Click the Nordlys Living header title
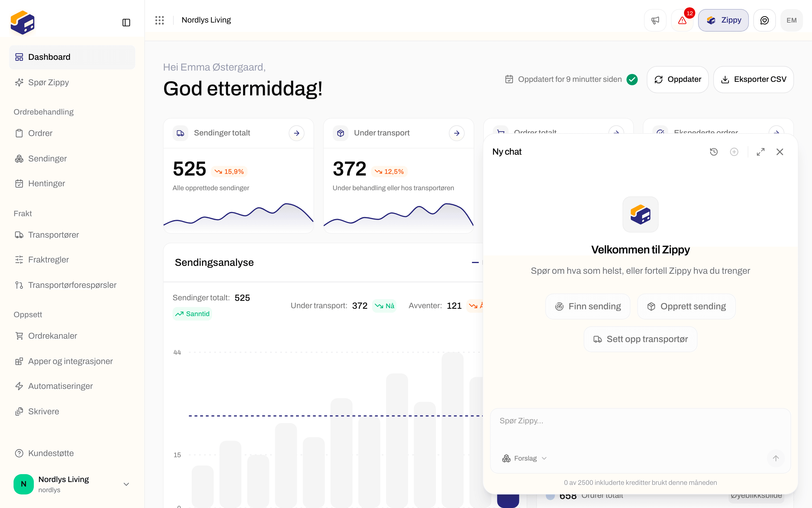 pos(206,20)
